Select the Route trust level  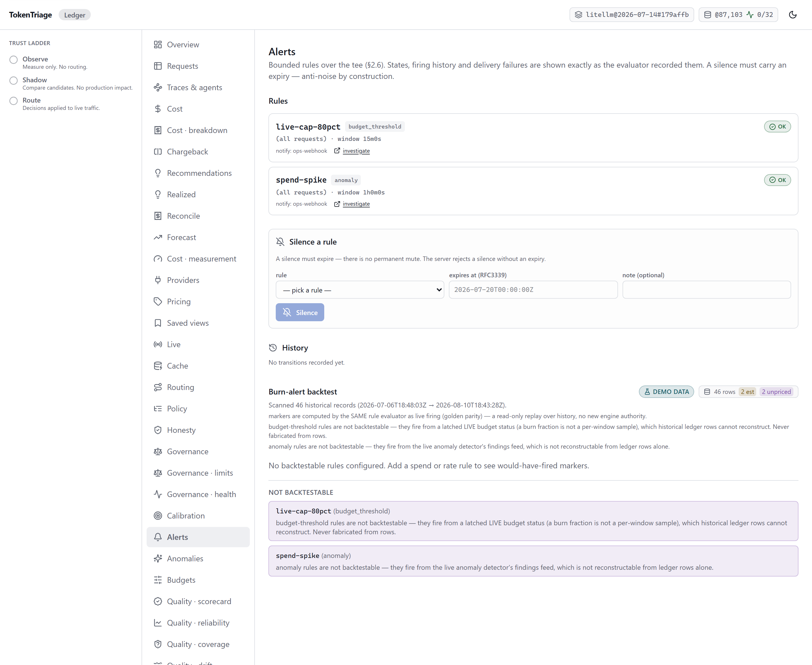point(14,101)
